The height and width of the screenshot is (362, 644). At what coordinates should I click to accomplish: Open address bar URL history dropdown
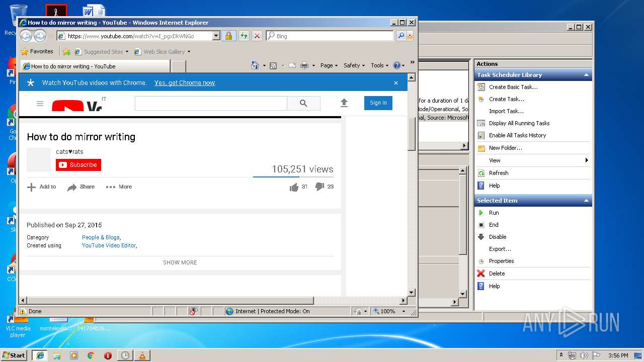tap(216, 36)
